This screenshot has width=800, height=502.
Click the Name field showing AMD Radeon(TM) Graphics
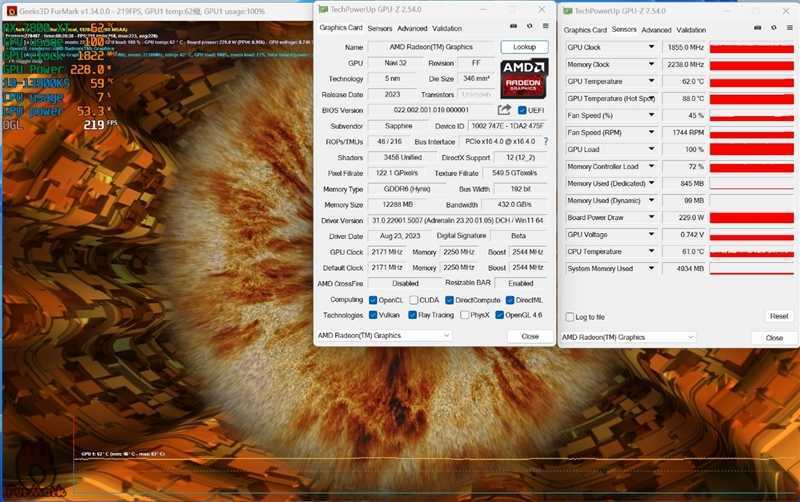click(432, 47)
